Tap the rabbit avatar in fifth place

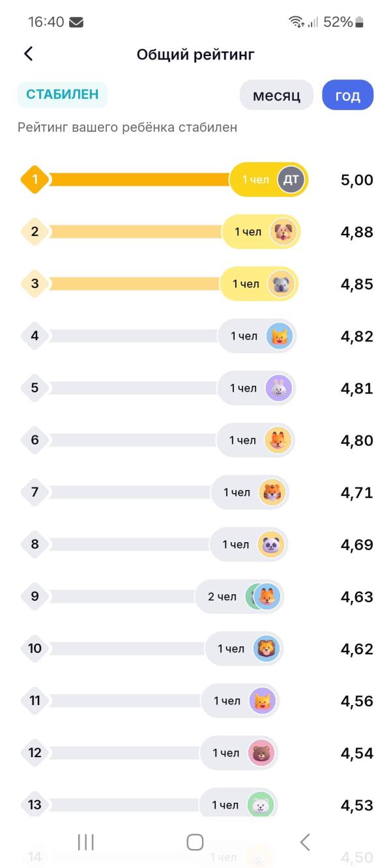279,388
